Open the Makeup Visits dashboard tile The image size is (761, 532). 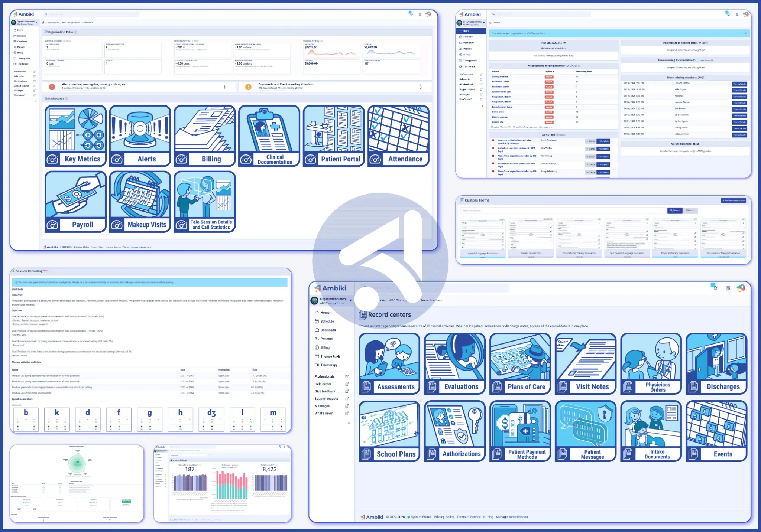tap(140, 202)
